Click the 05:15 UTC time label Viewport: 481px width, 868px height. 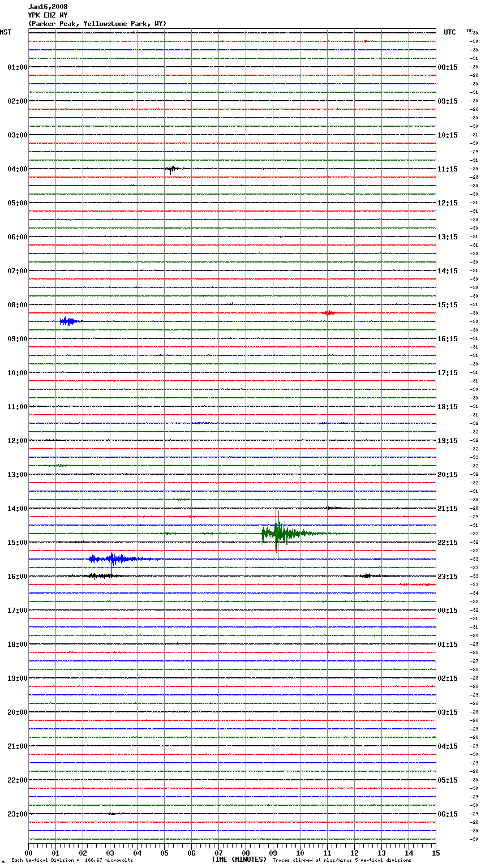point(448,780)
